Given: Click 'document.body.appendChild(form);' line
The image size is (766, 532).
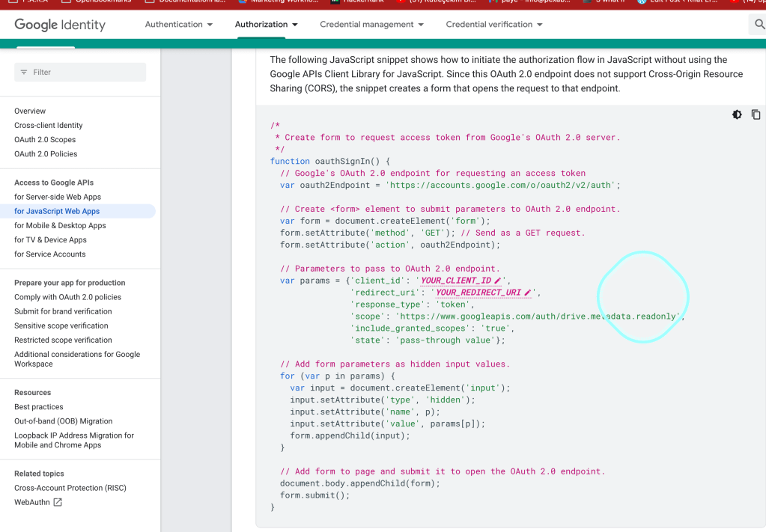Looking at the screenshot, I should click(360, 483).
